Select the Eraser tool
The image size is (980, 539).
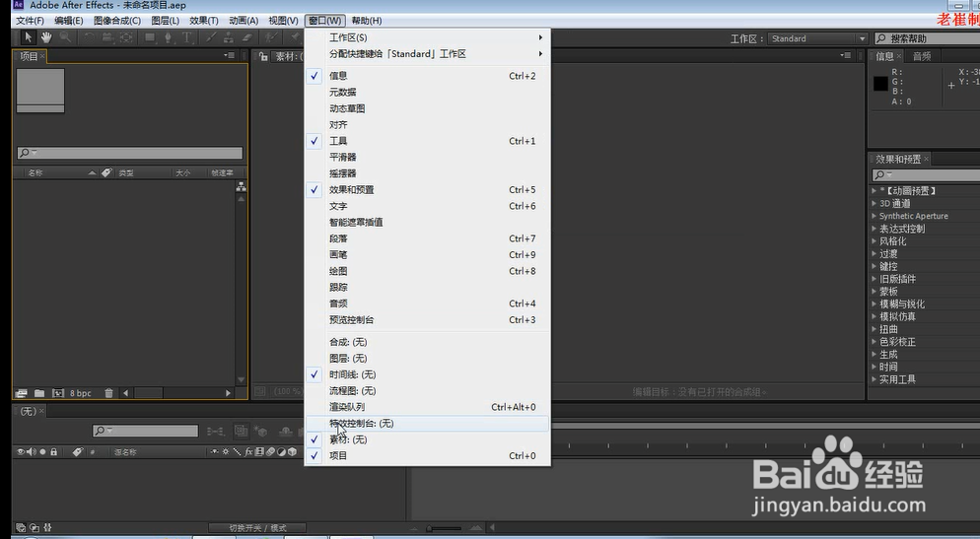246,37
